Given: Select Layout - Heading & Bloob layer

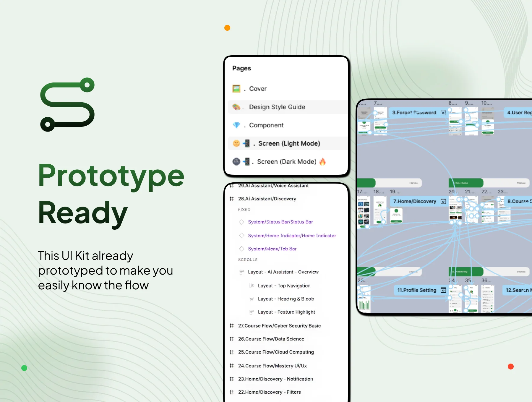Looking at the screenshot, I should 286,299.
